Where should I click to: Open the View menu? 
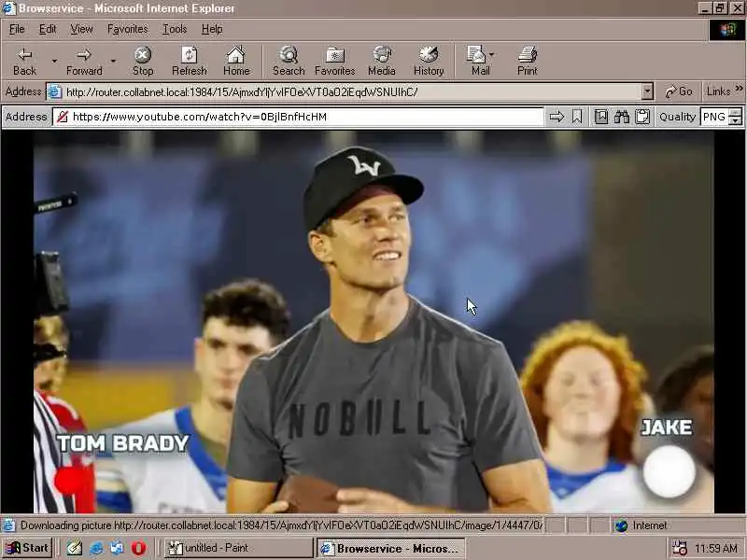(81, 29)
